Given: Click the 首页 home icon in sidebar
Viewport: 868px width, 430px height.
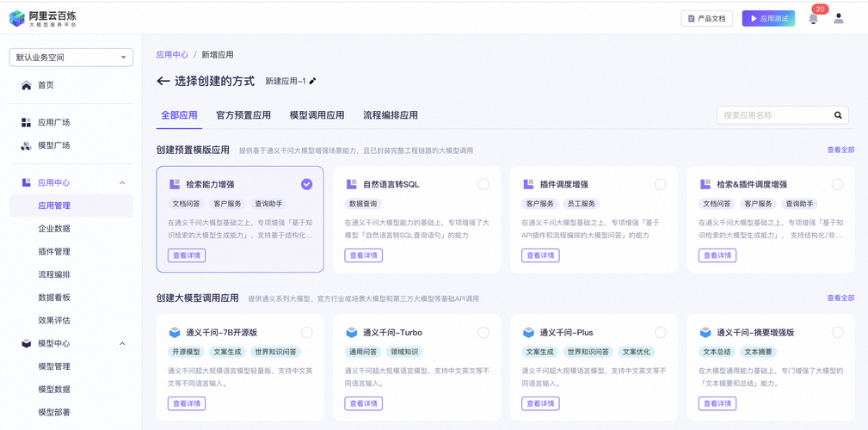Looking at the screenshot, I should [26, 85].
